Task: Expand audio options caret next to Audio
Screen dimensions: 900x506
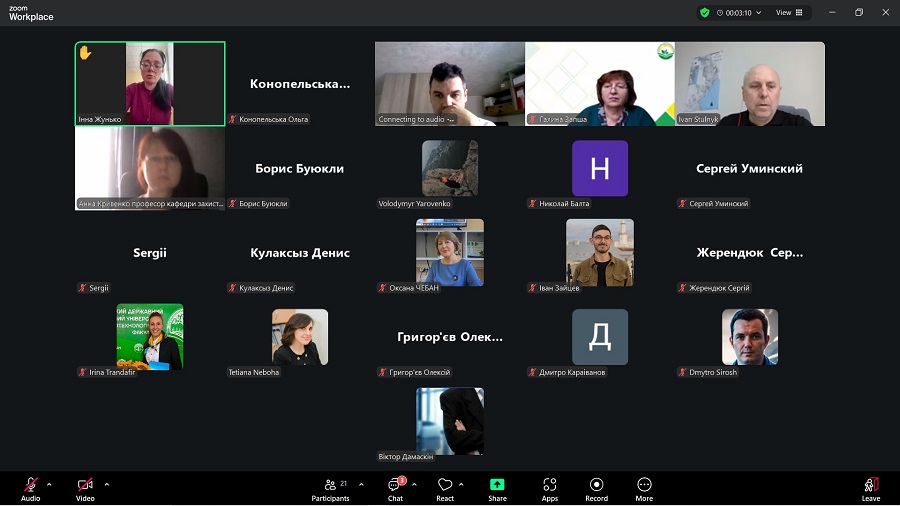Action: (49, 485)
